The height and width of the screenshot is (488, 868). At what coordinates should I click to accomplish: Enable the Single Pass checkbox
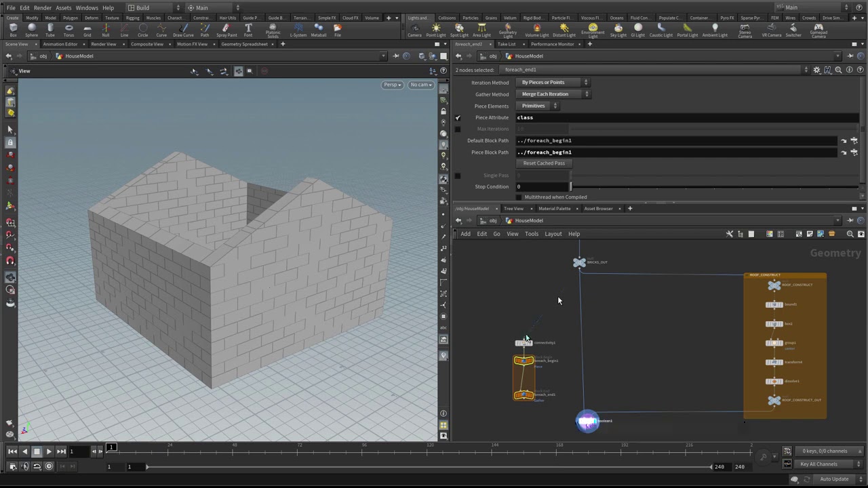pyautogui.click(x=458, y=176)
